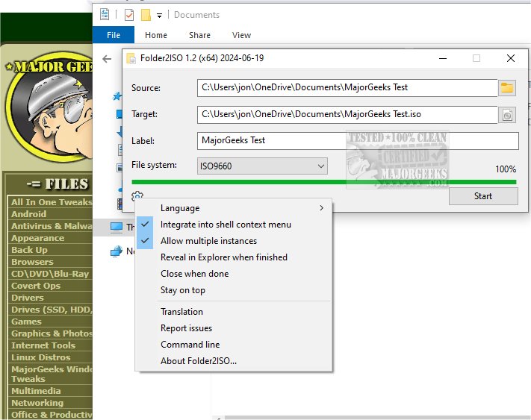Open Multimedia category link
Viewport: 531px width, 420px height.
pyautogui.click(x=36, y=391)
